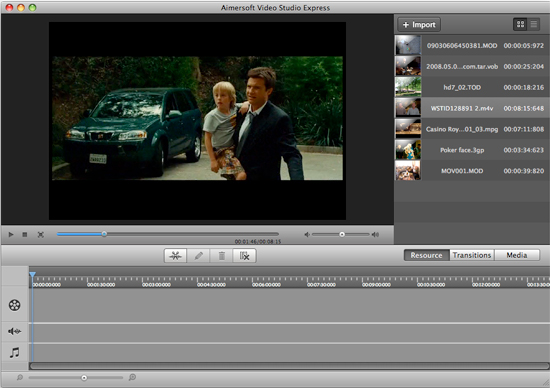The width and height of the screenshot is (550, 388).
Task: Click the timeline playhead marker
Action: [x=32, y=274]
